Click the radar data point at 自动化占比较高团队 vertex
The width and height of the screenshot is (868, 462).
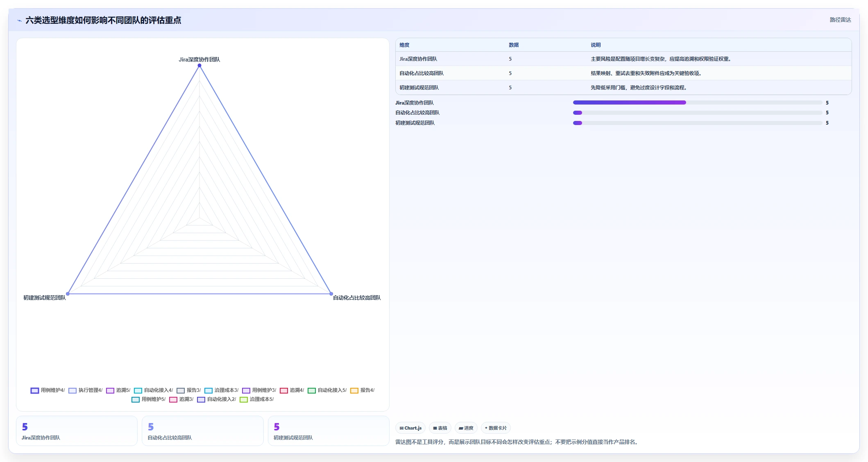(331, 294)
